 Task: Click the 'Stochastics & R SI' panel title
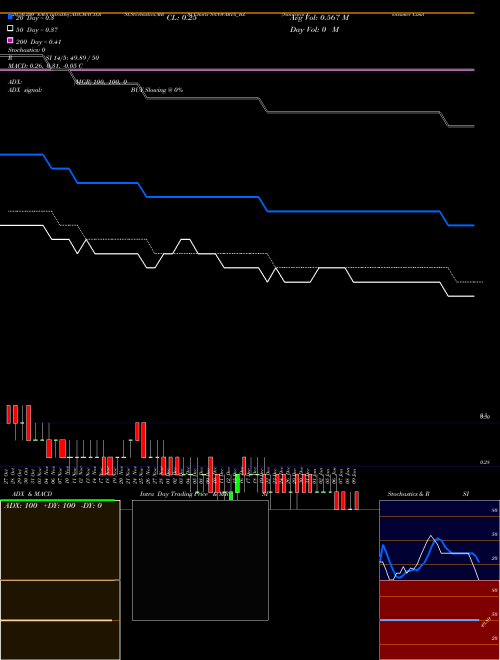[x=428, y=494]
